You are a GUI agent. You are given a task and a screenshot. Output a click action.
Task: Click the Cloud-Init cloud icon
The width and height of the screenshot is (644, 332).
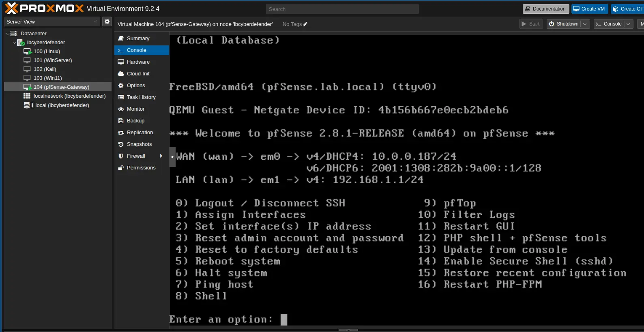click(x=120, y=74)
